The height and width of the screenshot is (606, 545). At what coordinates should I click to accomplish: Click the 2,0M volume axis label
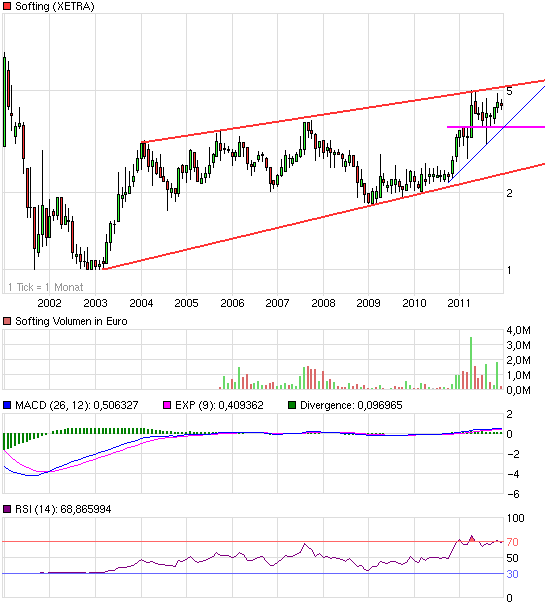[518, 360]
